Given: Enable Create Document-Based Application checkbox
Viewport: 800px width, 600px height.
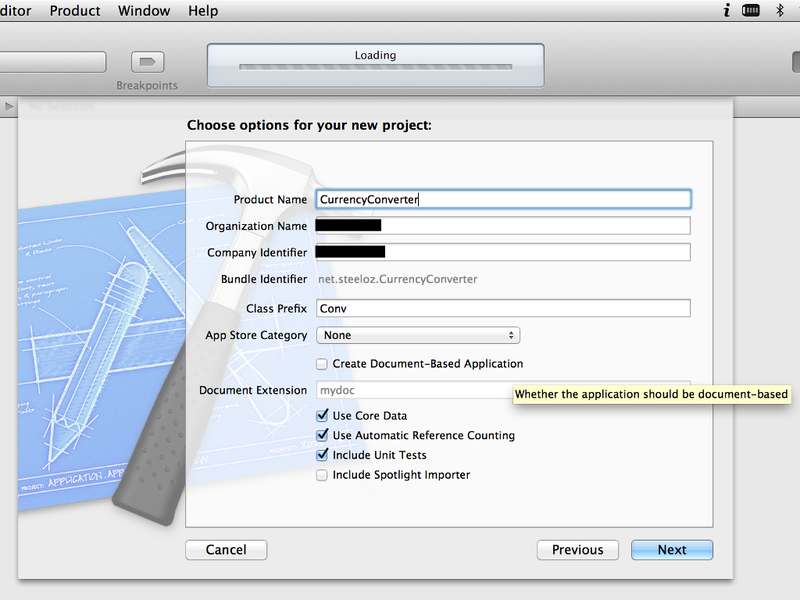Looking at the screenshot, I should pyautogui.click(x=322, y=364).
